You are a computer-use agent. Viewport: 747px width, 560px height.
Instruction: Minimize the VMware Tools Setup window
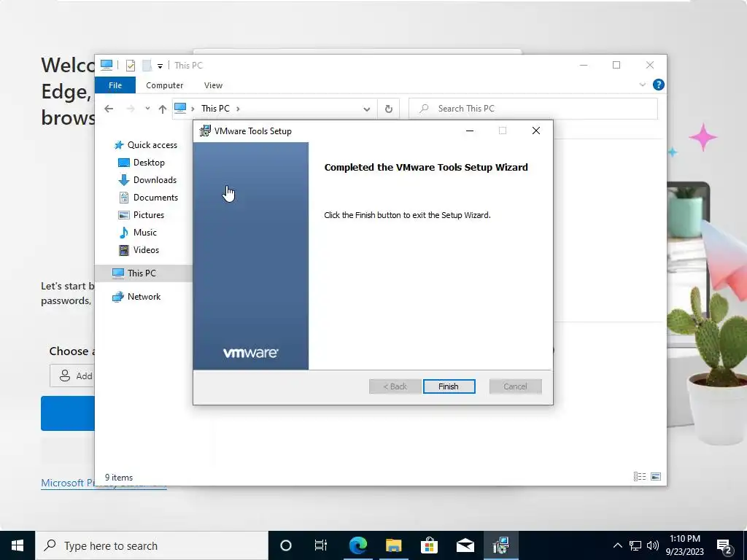(x=470, y=131)
